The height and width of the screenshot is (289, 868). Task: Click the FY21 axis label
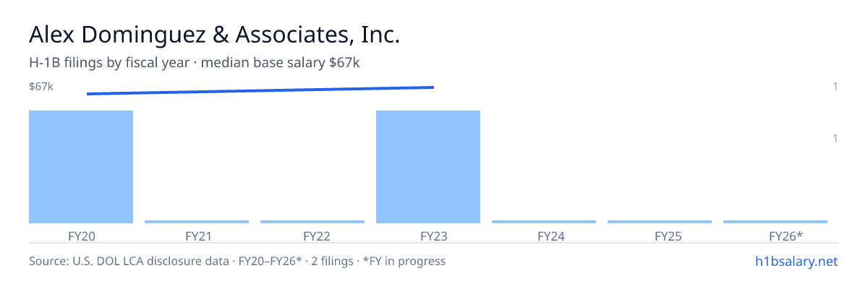[197, 236]
